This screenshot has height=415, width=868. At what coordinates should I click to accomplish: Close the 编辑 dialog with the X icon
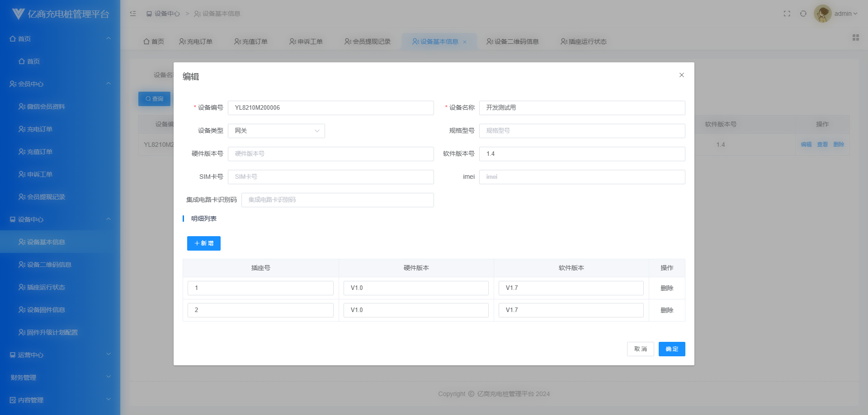(681, 75)
